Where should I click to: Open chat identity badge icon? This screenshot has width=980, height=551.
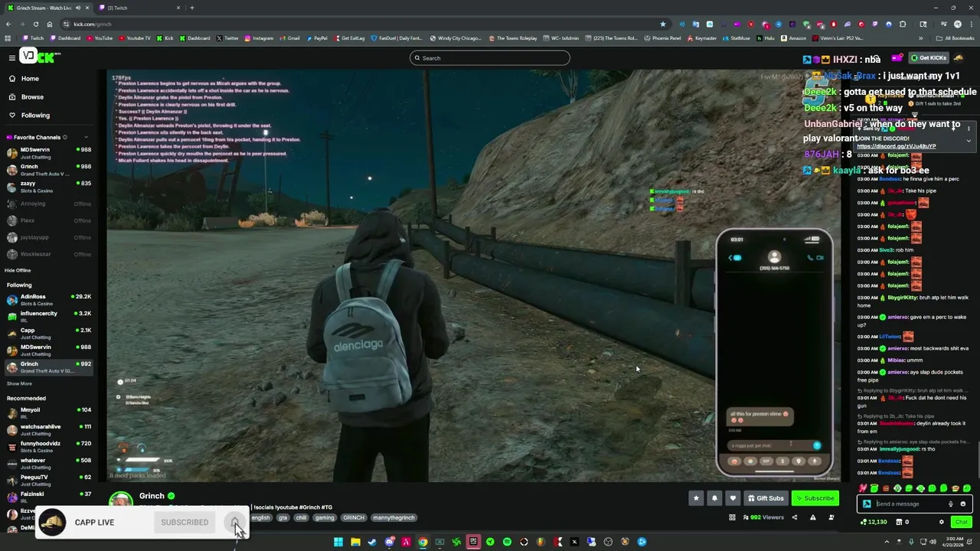tap(867, 504)
